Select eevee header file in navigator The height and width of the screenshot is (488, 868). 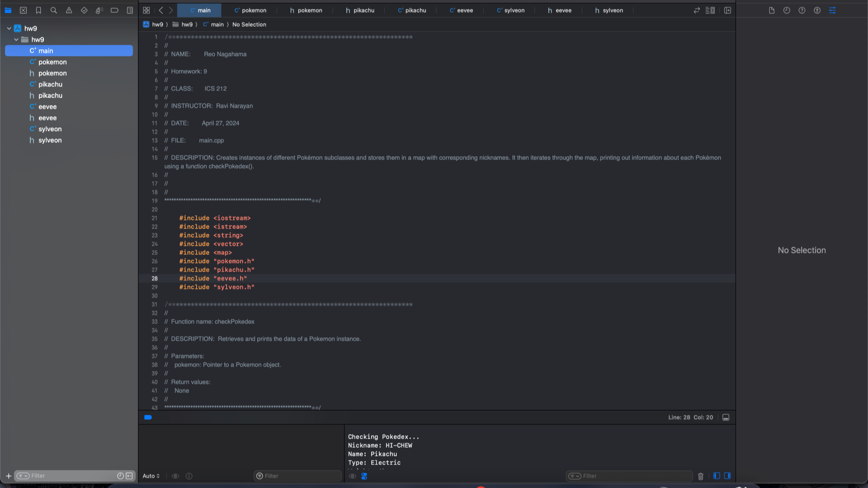click(x=47, y=118)
